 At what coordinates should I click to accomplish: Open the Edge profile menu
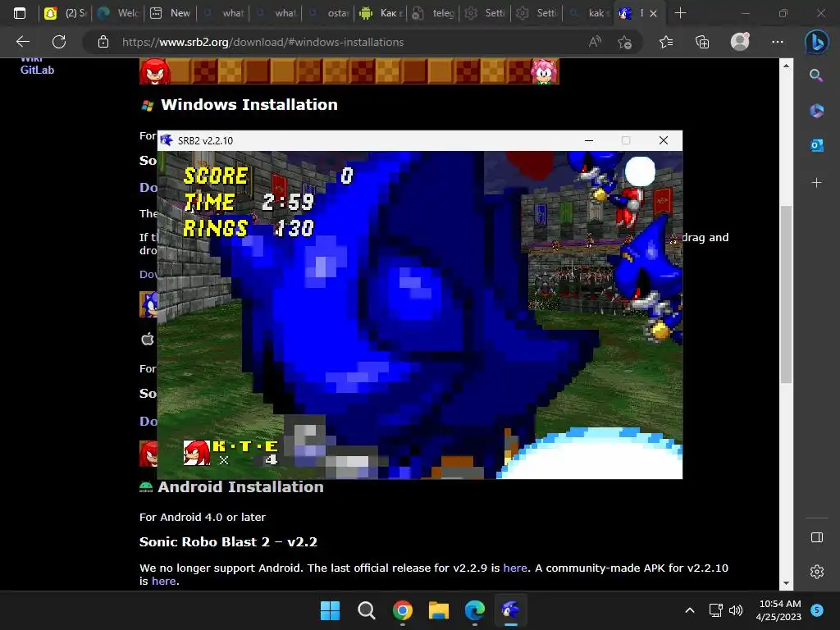[740, 42]
